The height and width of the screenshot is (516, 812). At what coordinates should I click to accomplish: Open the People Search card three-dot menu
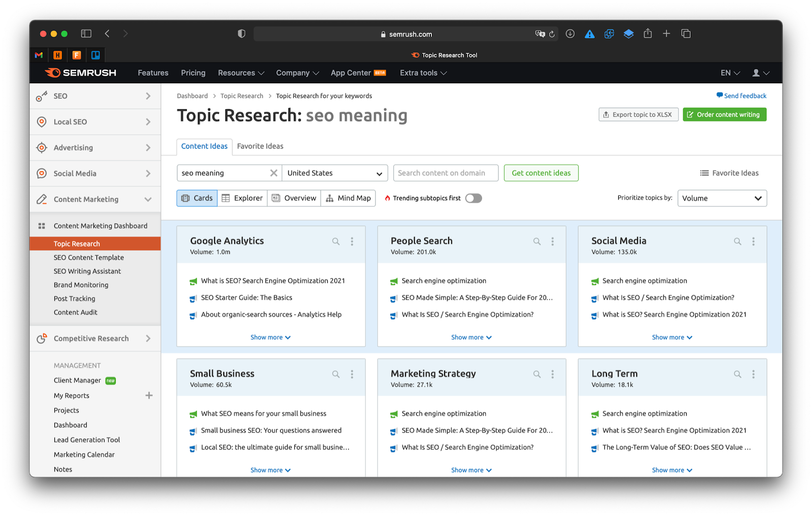[553, 241]
